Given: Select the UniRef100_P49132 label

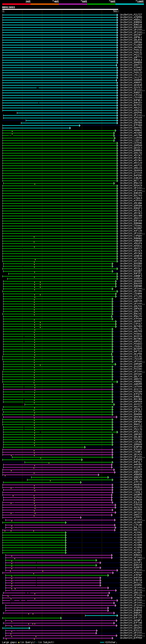Looking at the screenshot, I should point(131,50).
